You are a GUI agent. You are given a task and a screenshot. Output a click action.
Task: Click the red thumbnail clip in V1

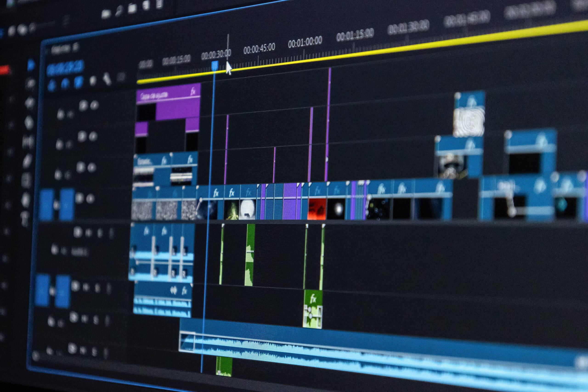(317, 209)
